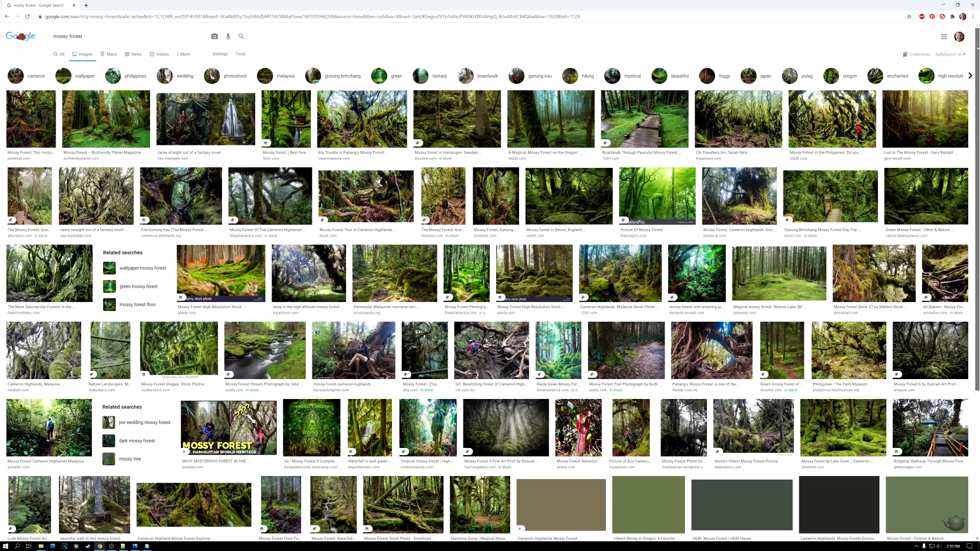The image size is (980, 551).
Task: Open the Windows Start menu
Action: [x=6, y=546]
